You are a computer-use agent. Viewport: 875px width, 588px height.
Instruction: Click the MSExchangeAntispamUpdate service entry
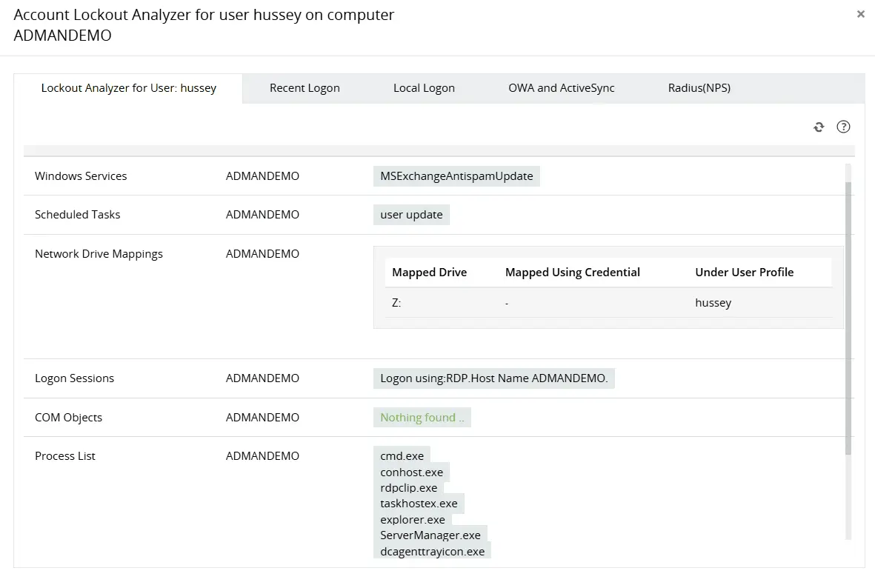[456, 176]
